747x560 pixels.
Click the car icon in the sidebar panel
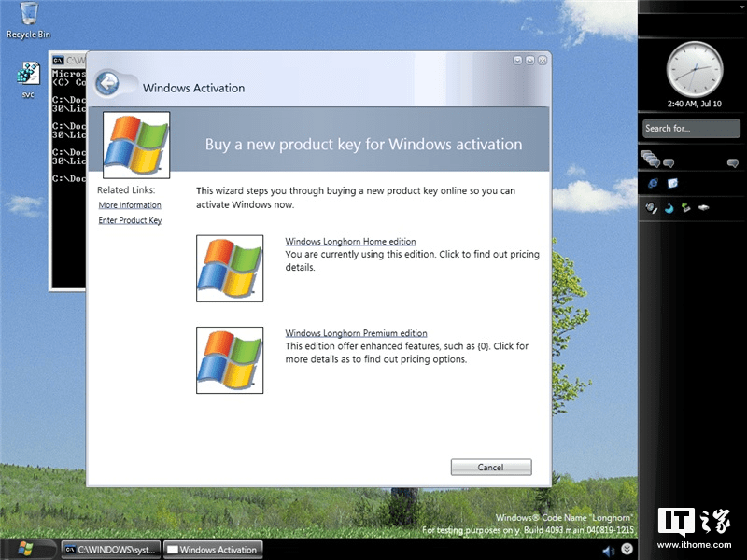[702, 207]
